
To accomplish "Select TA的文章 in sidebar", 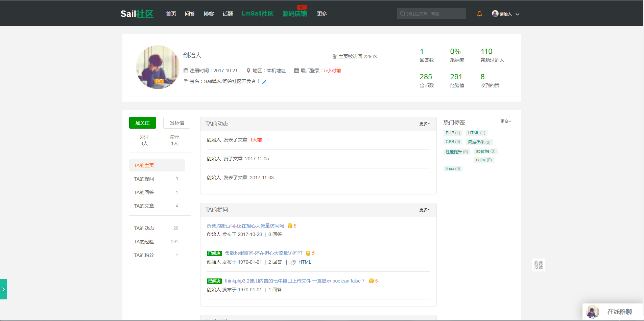I will 157,206.
